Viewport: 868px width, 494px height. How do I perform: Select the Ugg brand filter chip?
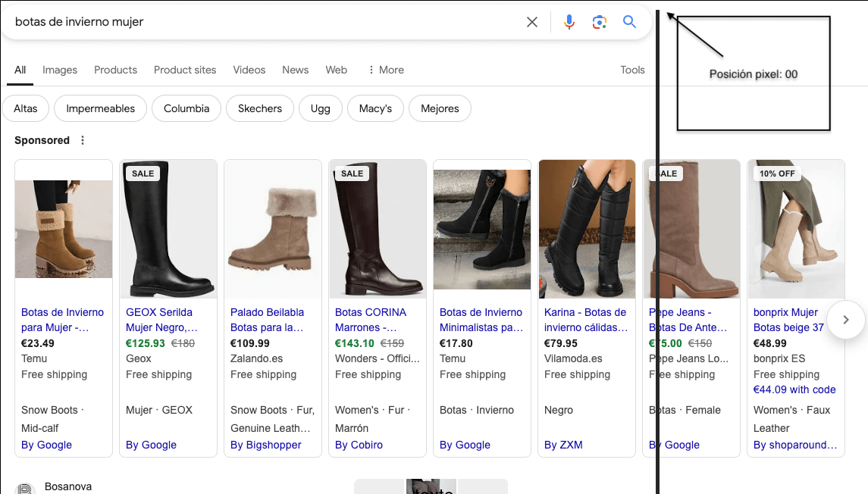coord(320,108)
